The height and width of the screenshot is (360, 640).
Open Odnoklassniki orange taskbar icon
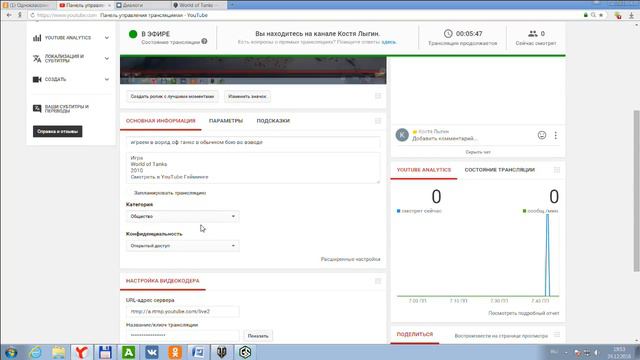coord(175,352)
